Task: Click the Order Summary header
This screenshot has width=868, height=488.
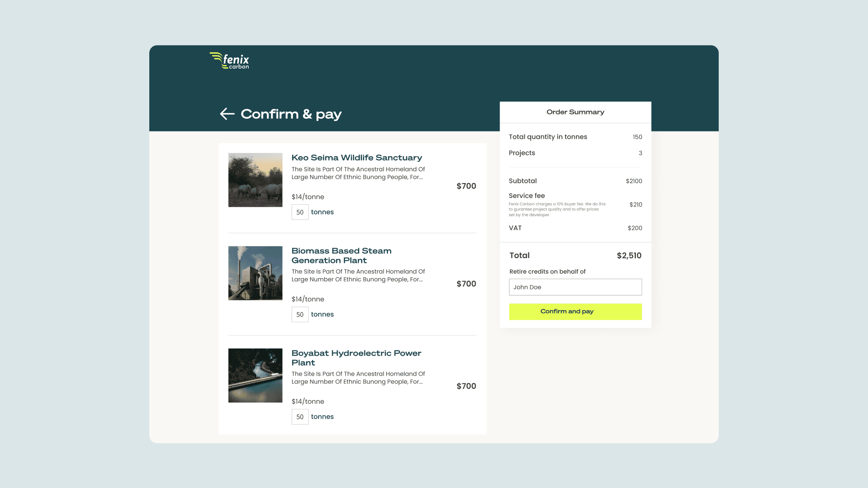Action: click(x=575, y=112)
